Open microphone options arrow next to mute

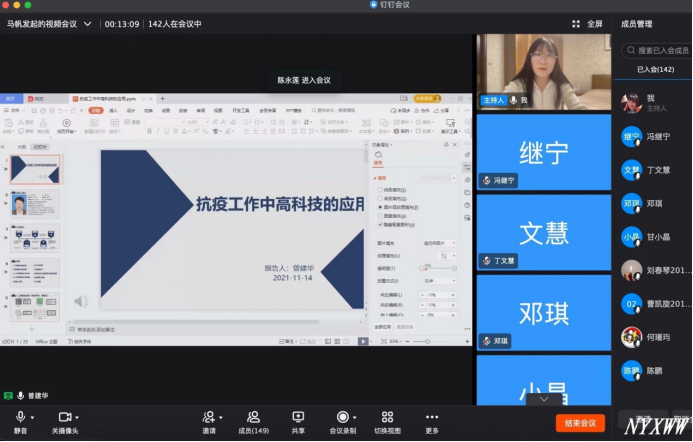click(33, 417)
